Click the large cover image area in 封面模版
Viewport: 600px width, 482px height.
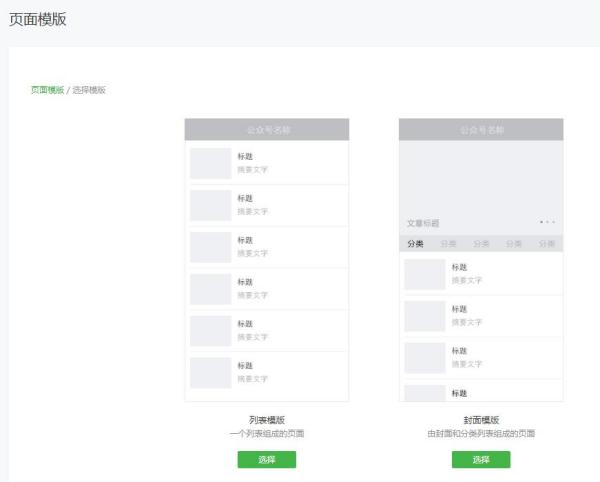coord(481,178)
